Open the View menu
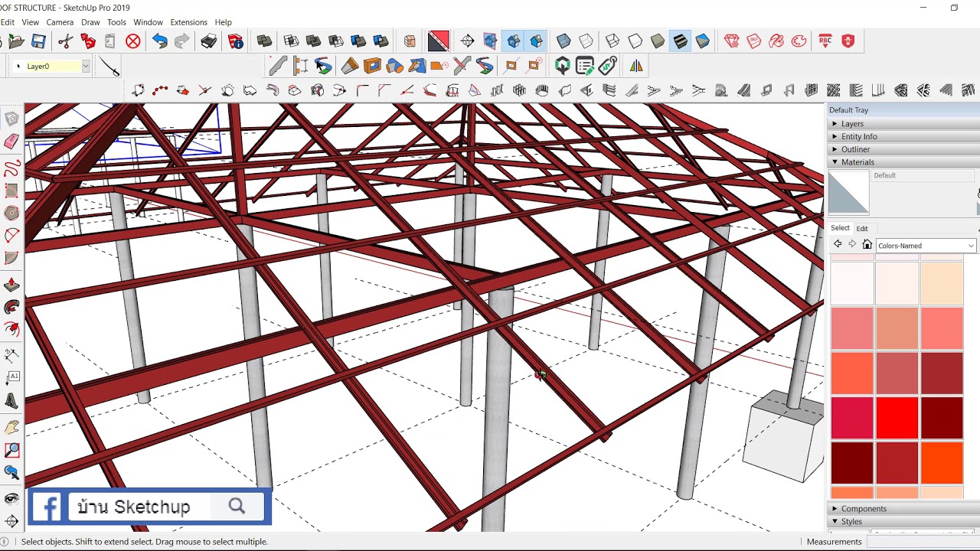This screenshot has height=551, width=980. (31, 22)
